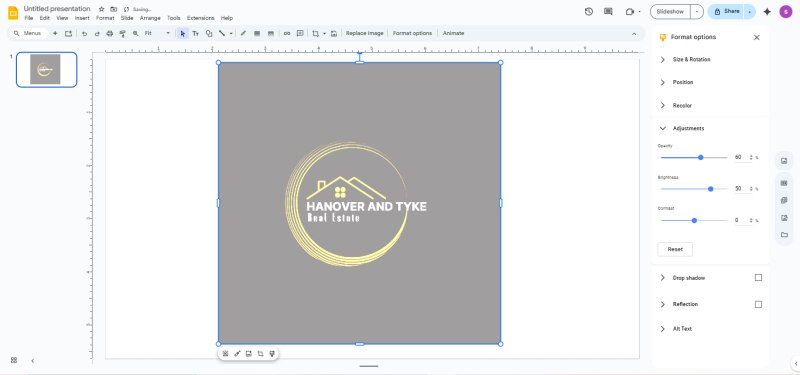
Task: Start the Slideshow
Action: [x=670, y=11]
